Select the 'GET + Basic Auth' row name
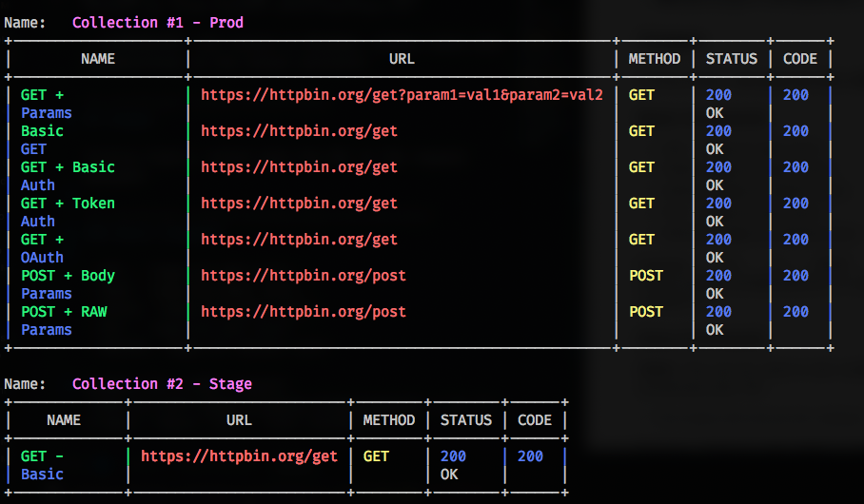Image resolution: width=864 pixels, height=504 pixels. pyautogui.click(x=68, y=176)
